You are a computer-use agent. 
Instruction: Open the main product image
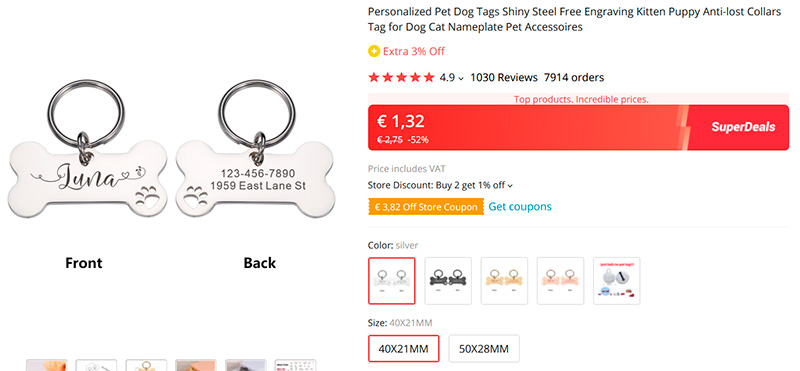(171, 174)
